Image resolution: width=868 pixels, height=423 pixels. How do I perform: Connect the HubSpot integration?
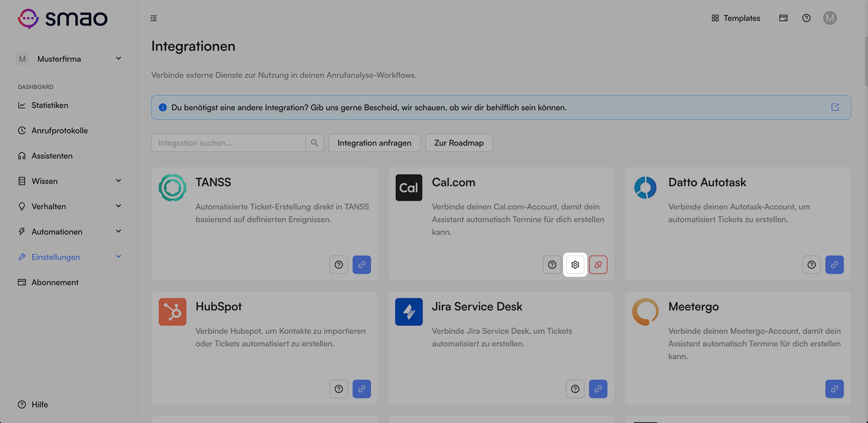tap(362, 389)
